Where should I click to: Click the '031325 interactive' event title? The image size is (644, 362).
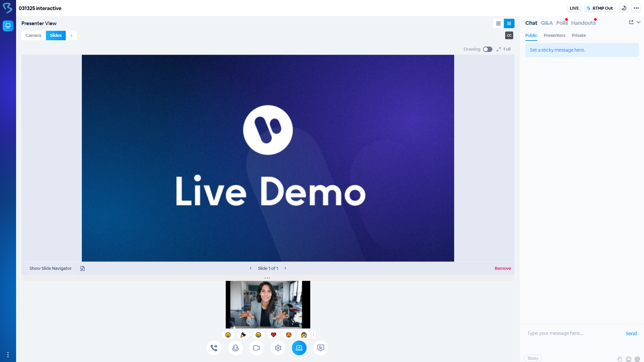(x=40, y=8)
